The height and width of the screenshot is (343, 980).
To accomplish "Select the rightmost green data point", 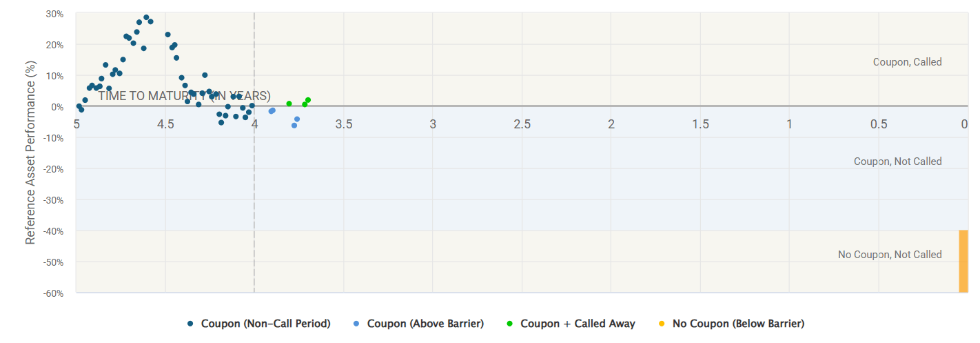I will (x=308, y=100).
